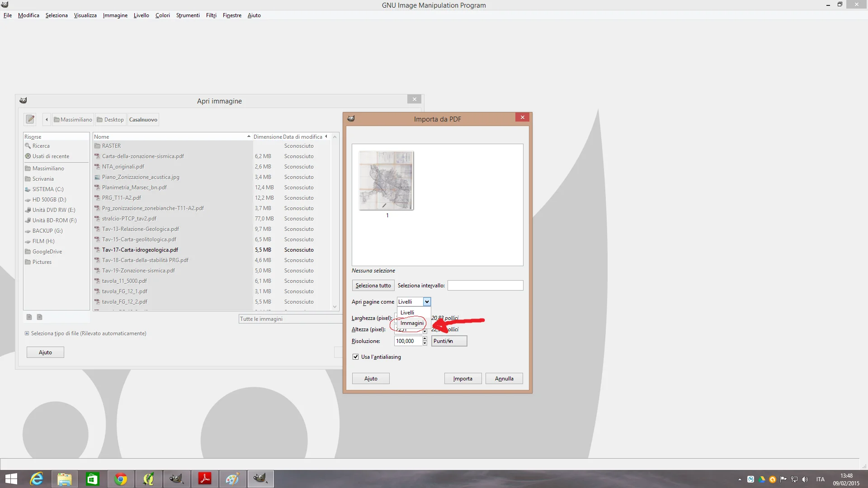The height and width of the screenshot is (488, 868).
Task: Close the Importa da PDF dialog
Action: pyautogui.click(x=522, y=117)
